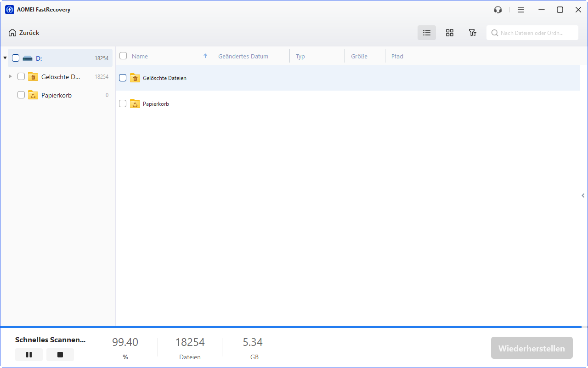Select the Papierkorb row name in list
The height and width of the screenshot is (368, 588).
pos(156,104)
